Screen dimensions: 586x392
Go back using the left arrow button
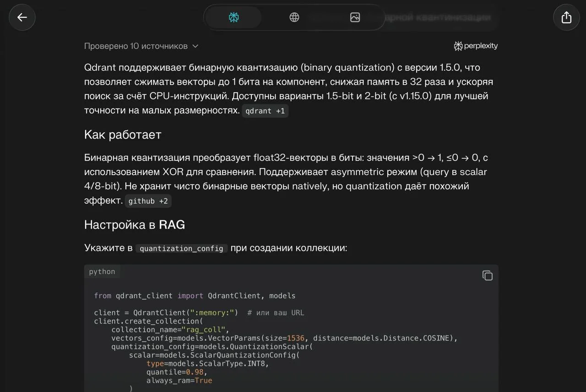(x=22, y=17)
